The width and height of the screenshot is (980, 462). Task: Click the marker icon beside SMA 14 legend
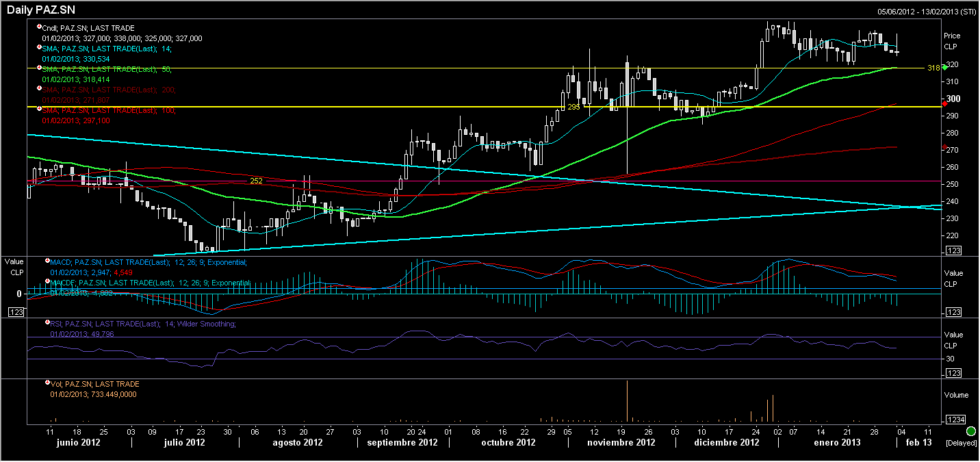[x=39, y=48]
